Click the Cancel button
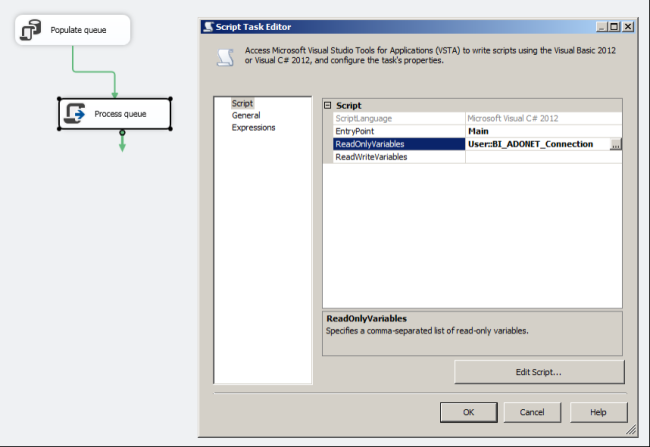Screen dimensions: 650x447 click(x=532, y=412)
